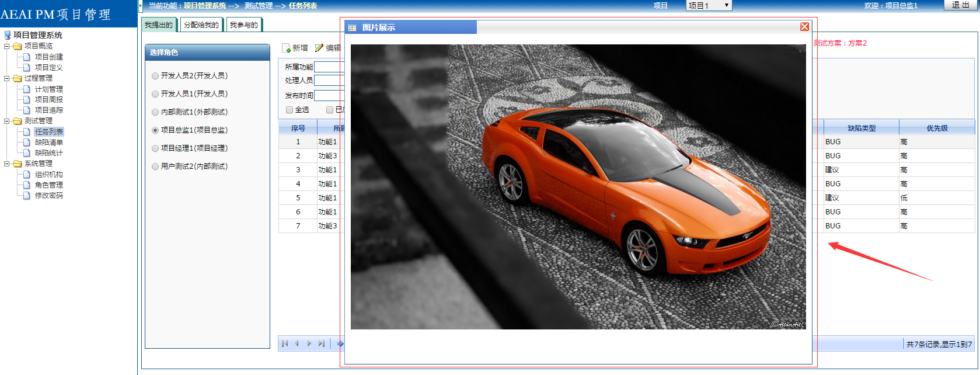Check the 全选 checkbox

290,110
